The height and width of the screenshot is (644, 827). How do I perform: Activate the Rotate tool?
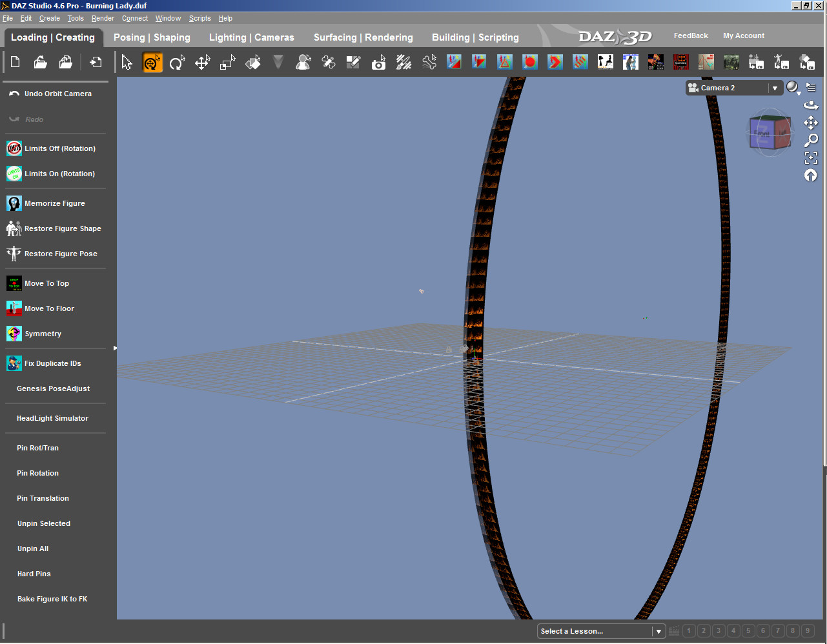(x=177, y=63)
